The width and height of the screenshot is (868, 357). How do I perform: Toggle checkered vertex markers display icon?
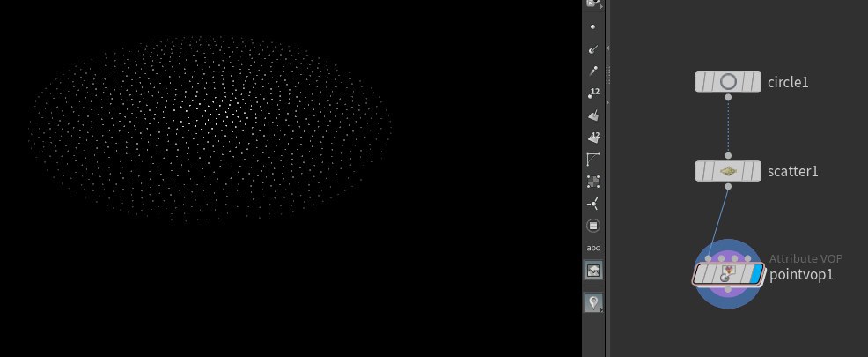tap(592, 182)
